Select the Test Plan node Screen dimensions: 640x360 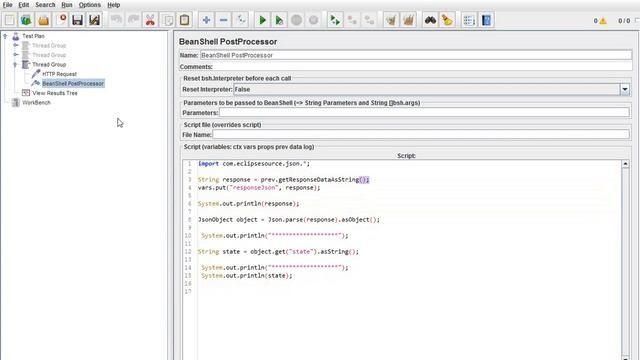pos(33,36)
